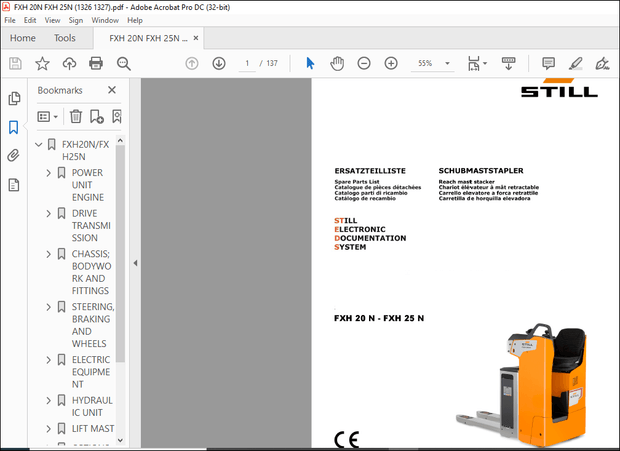Close the Bookmarks pane
Viewport: 620px width, 451px height.
pyautogui.click(x=112, y=90)
